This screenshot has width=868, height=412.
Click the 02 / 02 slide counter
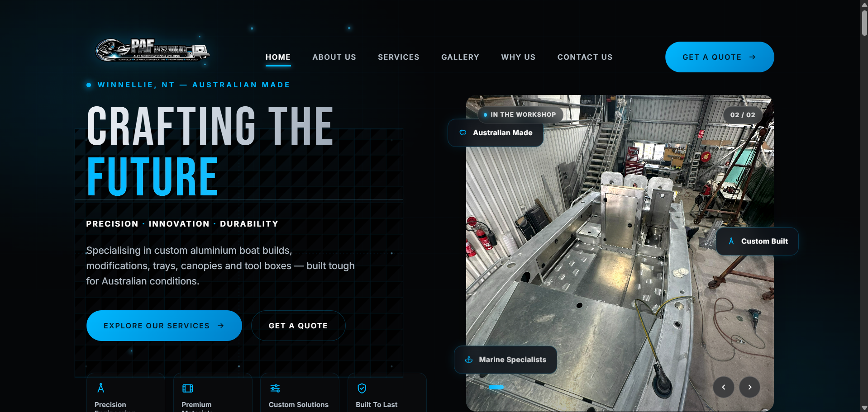click(x=743, y=115)
